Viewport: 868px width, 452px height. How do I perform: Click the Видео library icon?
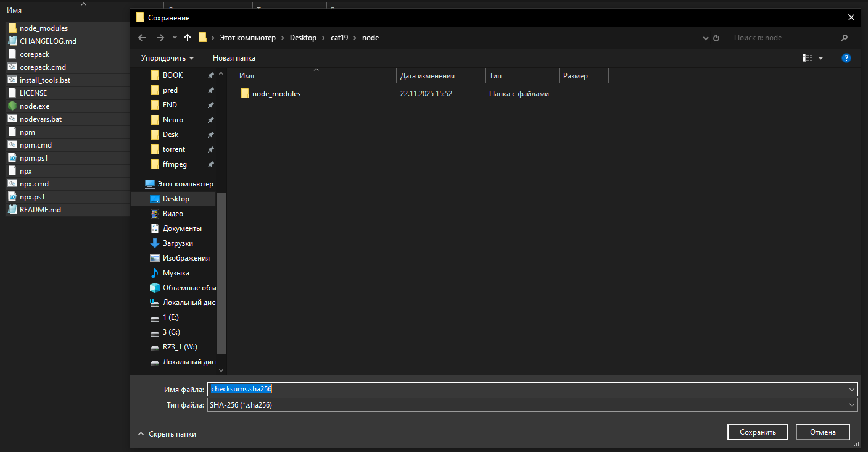click(x=155, y=214)
